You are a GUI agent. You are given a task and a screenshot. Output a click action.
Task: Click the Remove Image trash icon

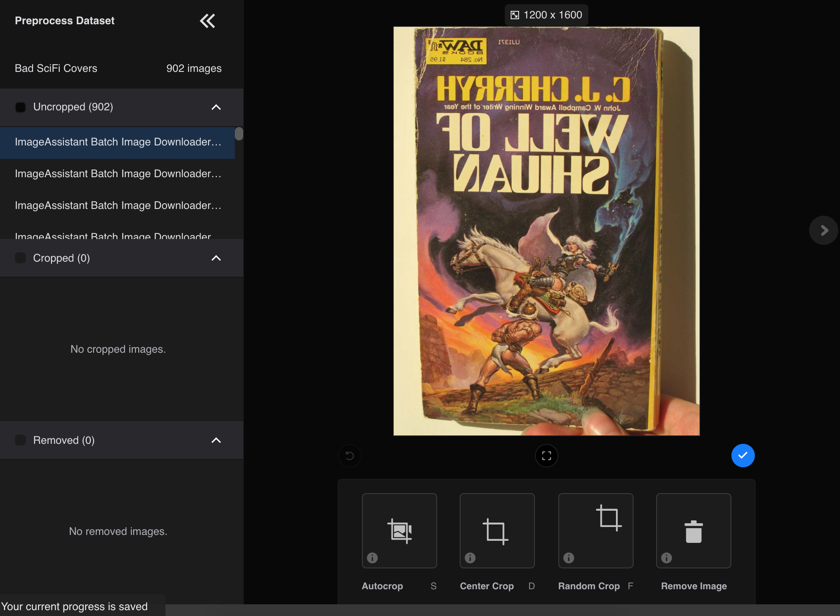pyautogui.click(x=694, y=532)
